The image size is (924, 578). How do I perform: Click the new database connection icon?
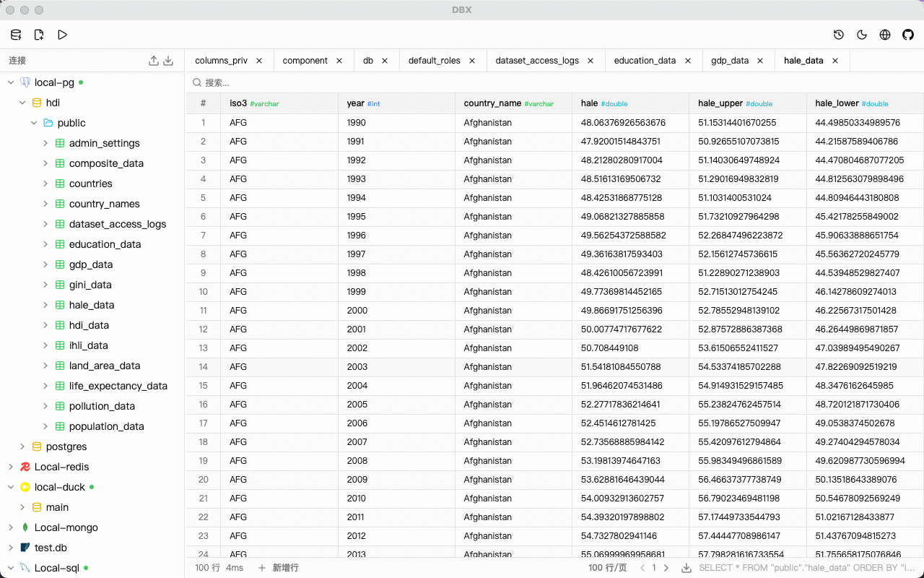(x=15, y=34)
